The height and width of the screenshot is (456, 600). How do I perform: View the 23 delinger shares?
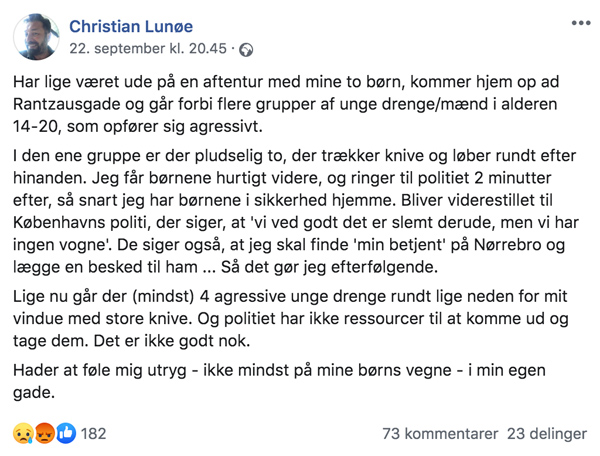(x=547, y=434)
